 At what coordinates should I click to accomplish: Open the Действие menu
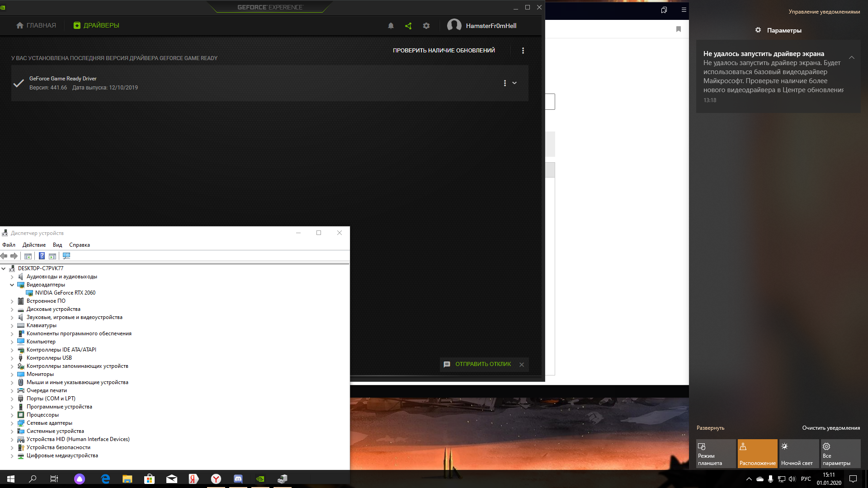tap(34, 245)
